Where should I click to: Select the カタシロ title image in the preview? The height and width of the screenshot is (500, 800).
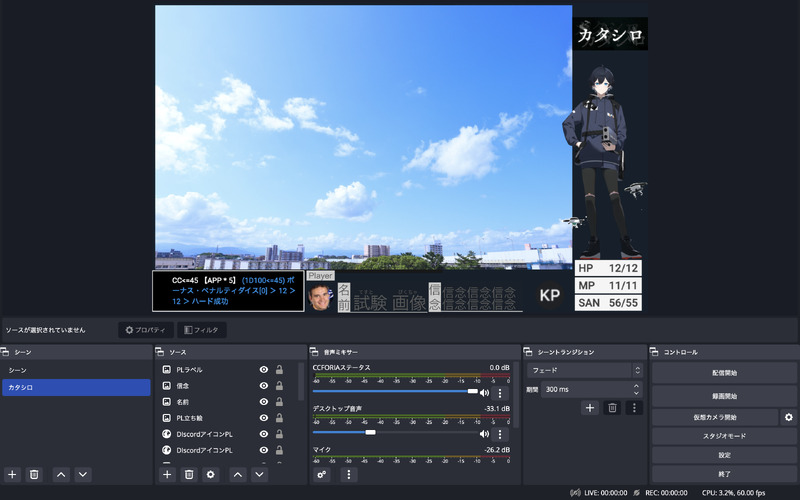[610, 34]
